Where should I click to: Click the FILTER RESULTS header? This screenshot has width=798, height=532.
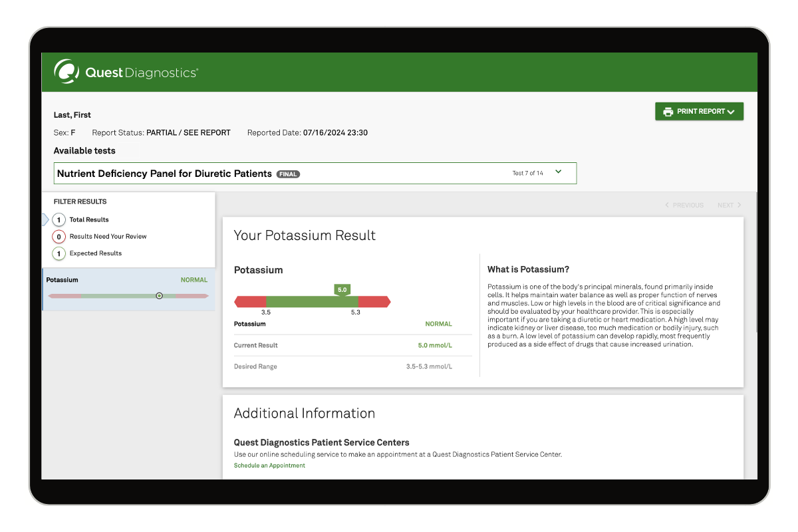(x=80, y=201)
